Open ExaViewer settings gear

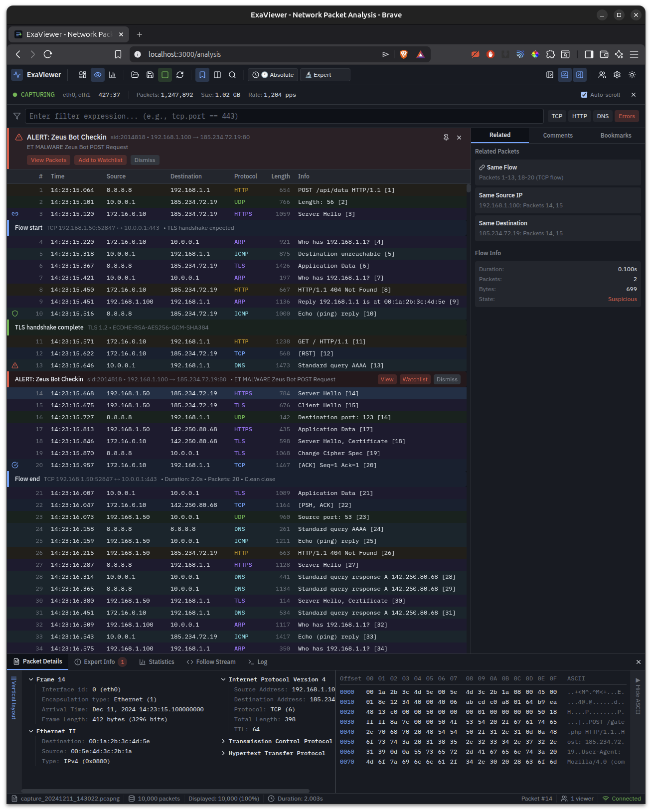click(x=617, y=75)
